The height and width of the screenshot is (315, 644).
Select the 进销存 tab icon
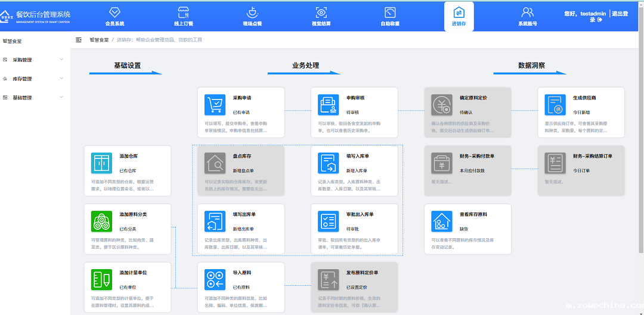(x=459, y=13)
